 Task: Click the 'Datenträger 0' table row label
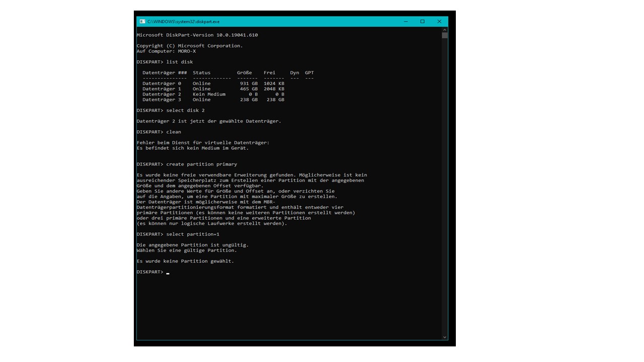click(162, 83)
